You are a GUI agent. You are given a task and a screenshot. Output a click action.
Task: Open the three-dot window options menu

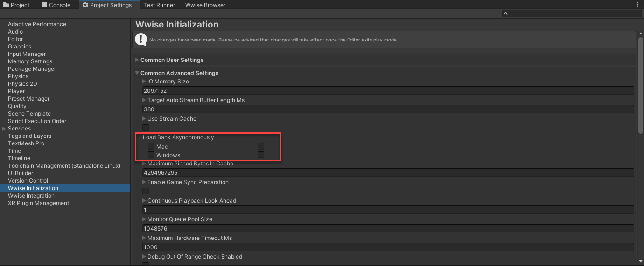tap(637, 5)
